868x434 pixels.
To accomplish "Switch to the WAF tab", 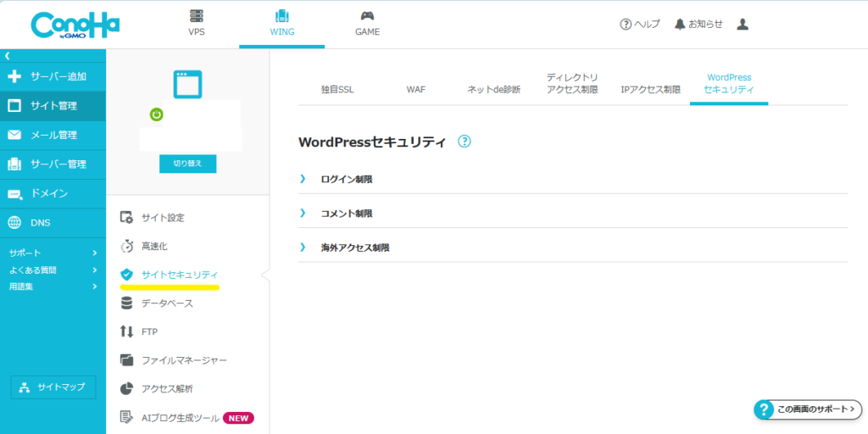I will click(415, 90).
